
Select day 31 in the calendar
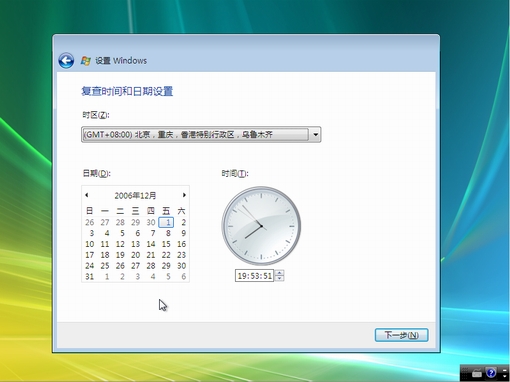89,277
